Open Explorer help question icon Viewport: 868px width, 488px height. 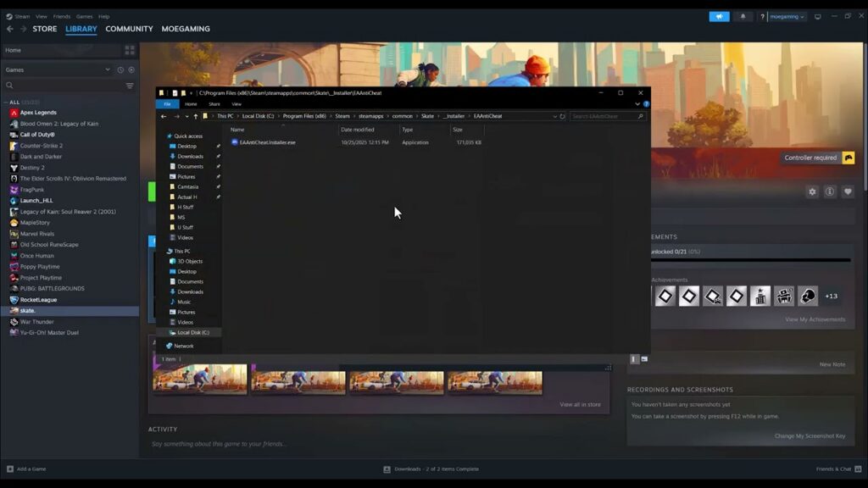(x=646, y=104)
